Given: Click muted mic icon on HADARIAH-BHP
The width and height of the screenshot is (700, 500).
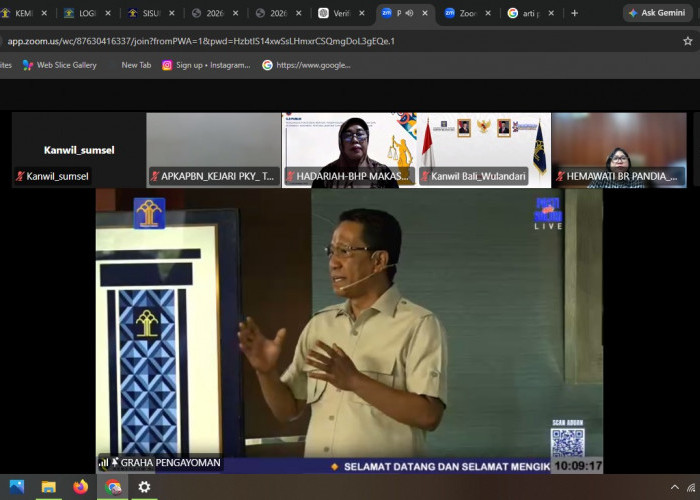Looking at the screenshot, I should (x=290, y=176).
